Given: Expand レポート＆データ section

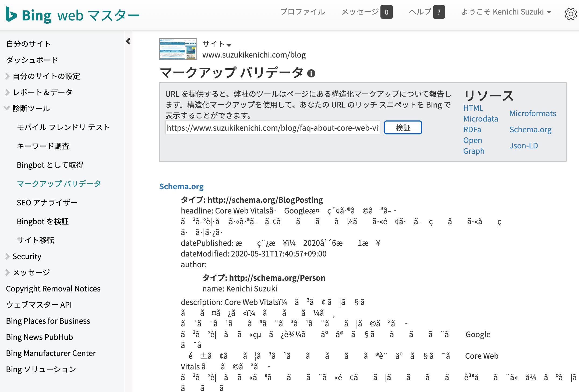Looking at the screenshot, I should coord(8,92).
